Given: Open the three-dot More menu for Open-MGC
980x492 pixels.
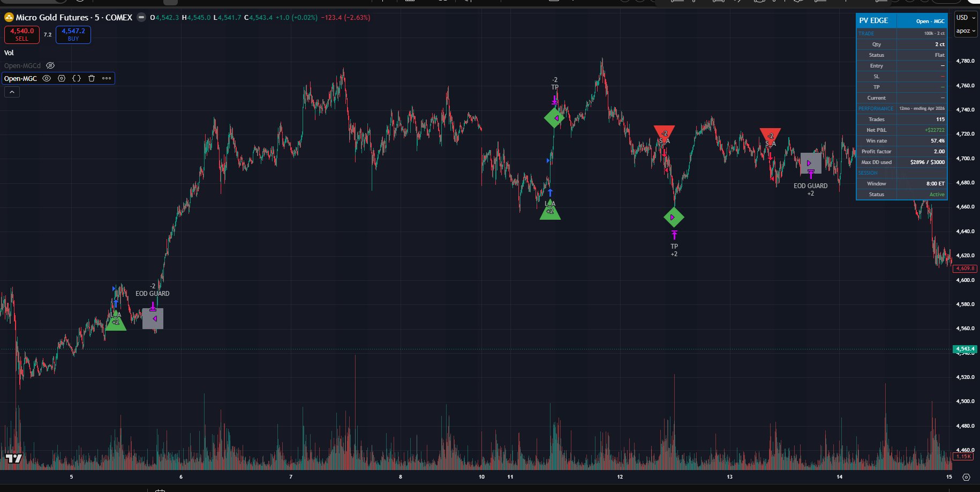Looking at the screenshot, I should click(107, 78).
